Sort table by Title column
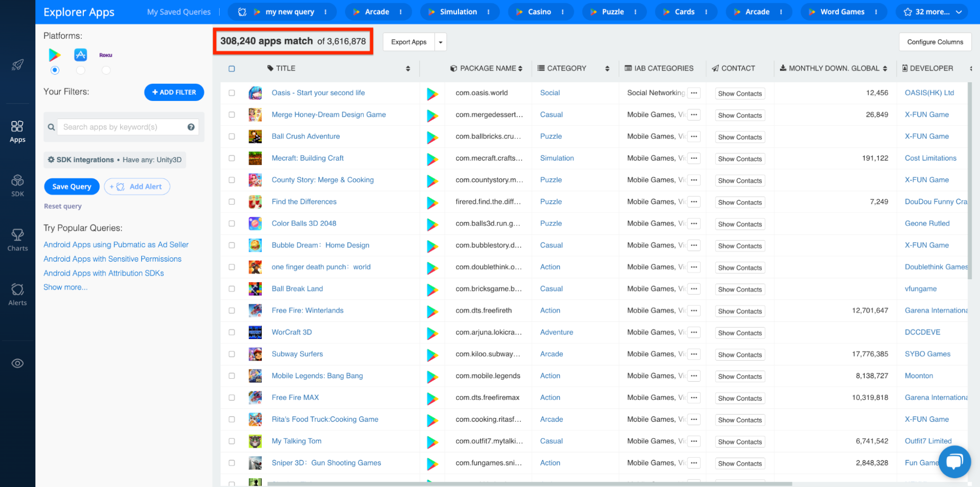This screenshot has width=980, height=487. tap(408, 69)
